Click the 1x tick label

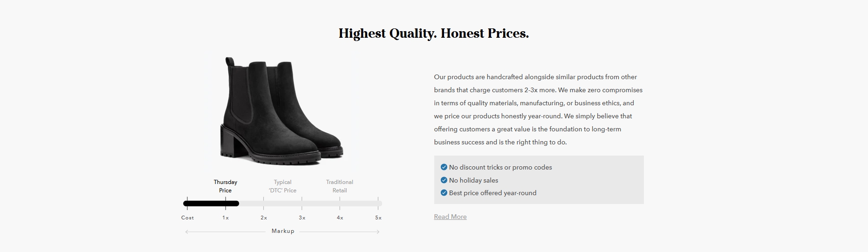[x=226, y=218]
